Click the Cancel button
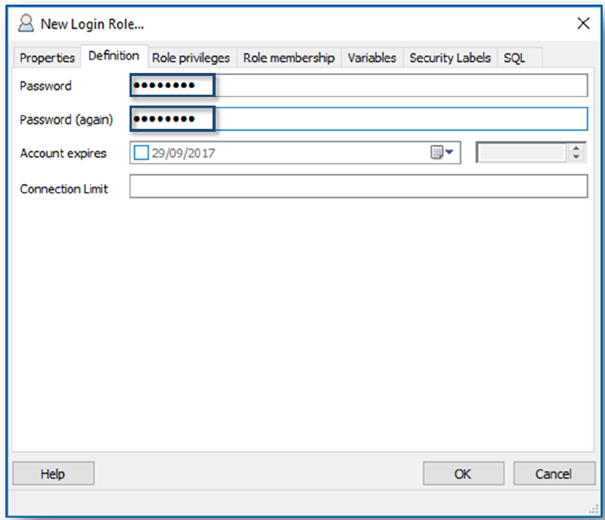Image resolution: width=605 pixels, height=520 pixels. [x=553, y=473]
